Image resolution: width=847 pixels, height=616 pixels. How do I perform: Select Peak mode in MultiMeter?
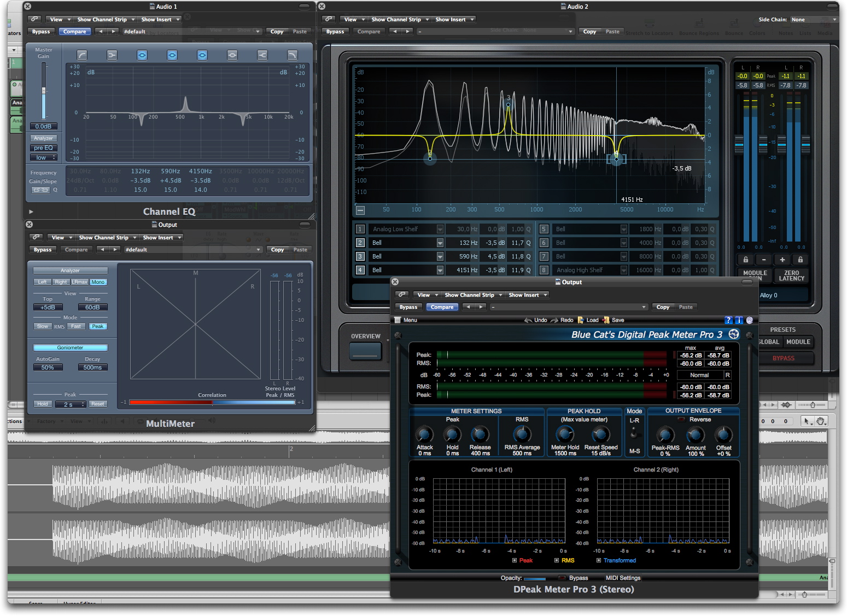click(x=98, y=326)
